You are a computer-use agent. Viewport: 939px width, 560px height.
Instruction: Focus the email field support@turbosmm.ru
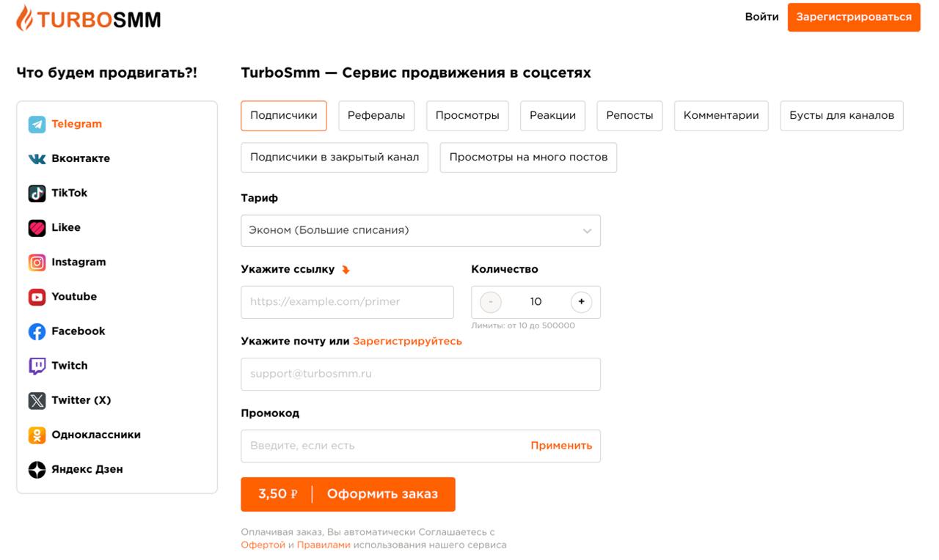pos(420,374)
